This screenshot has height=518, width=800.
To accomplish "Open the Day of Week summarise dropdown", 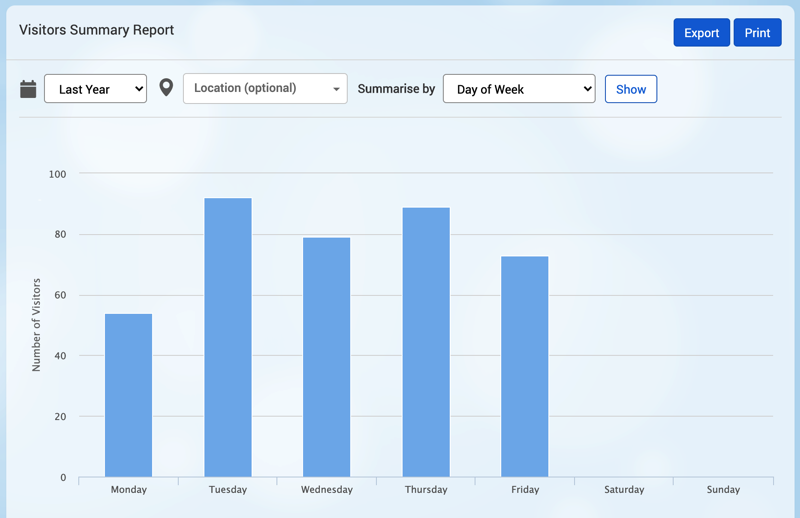I will point(518,89).
